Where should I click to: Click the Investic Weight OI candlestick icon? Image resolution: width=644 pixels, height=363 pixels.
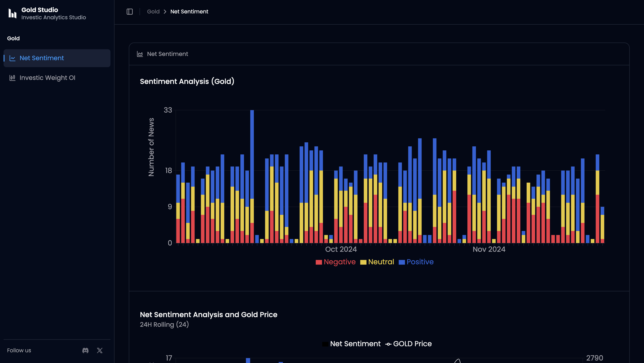tap(12, 78)
